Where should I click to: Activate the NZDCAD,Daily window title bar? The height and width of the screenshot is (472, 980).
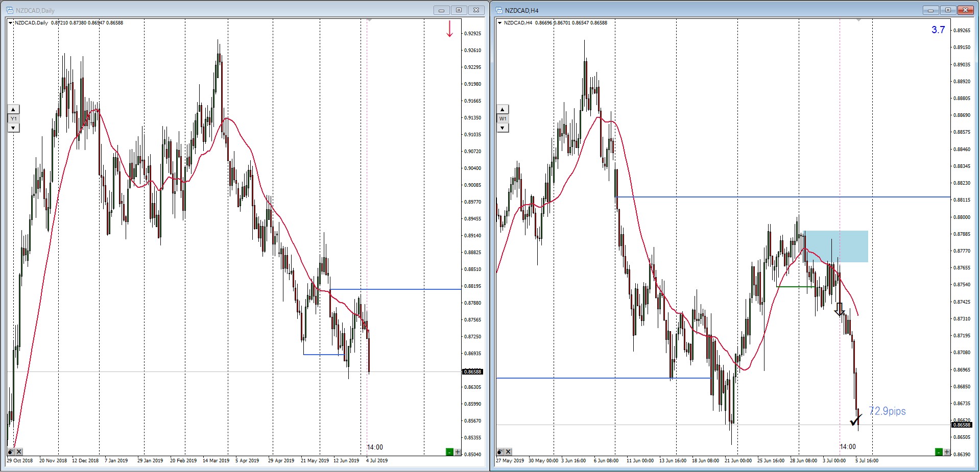tap(230, 10)
